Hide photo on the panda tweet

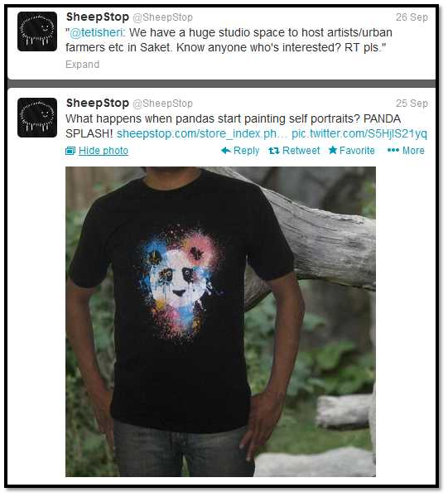(104, 151)
